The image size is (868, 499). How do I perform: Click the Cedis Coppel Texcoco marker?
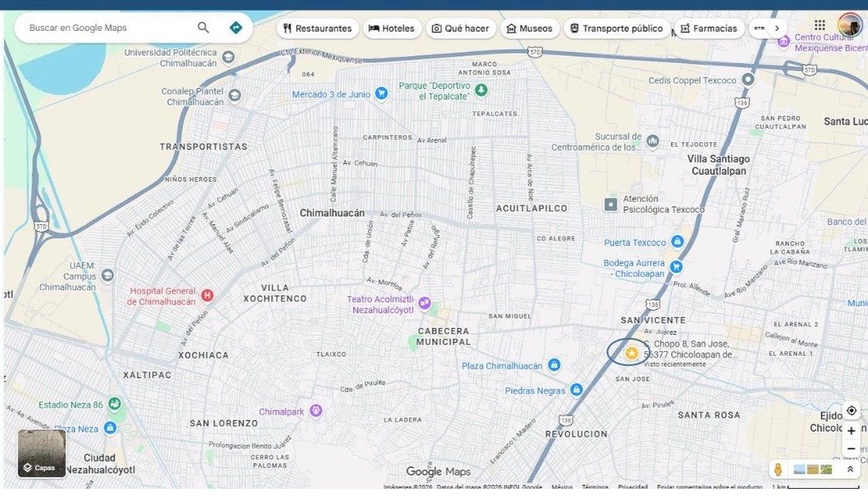pos(748,80)
